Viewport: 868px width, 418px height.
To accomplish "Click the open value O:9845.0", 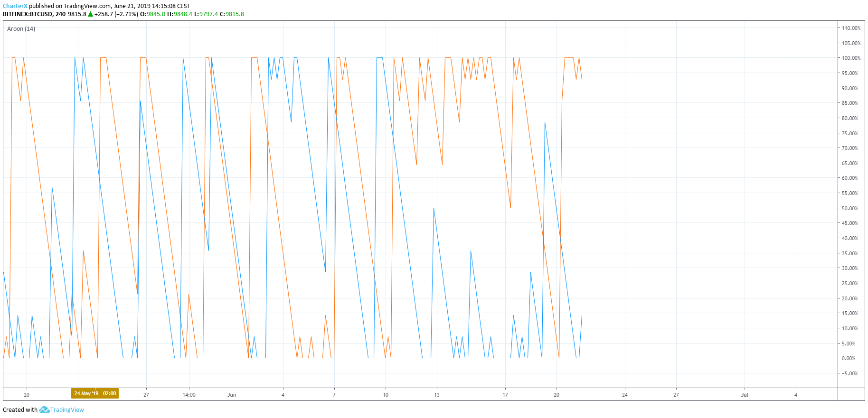I will pyautogui.click(x=153, y=14).
